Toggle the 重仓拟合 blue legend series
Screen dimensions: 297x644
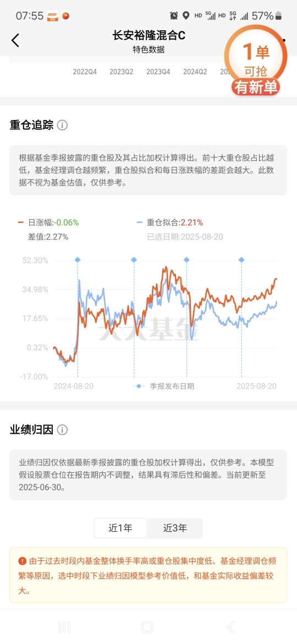coord(170,222)
